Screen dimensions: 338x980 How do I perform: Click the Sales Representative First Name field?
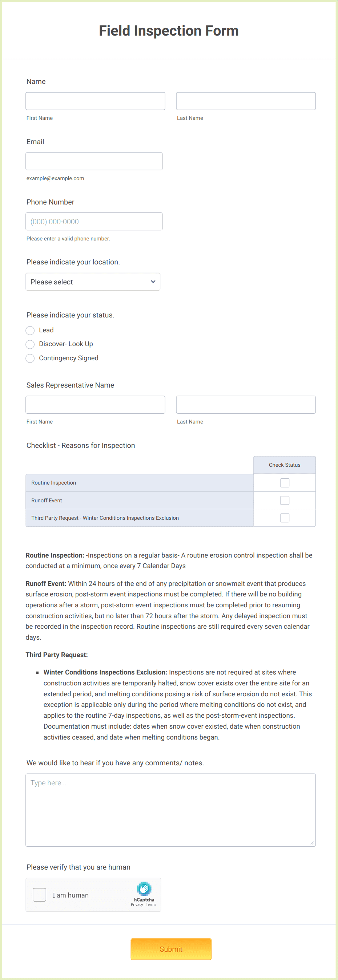95,404
